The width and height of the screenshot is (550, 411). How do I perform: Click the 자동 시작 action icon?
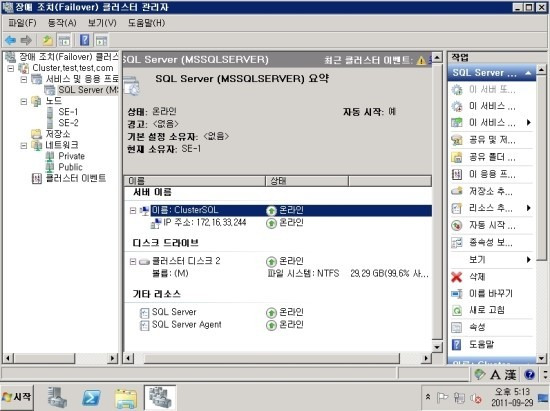point(457,225)
